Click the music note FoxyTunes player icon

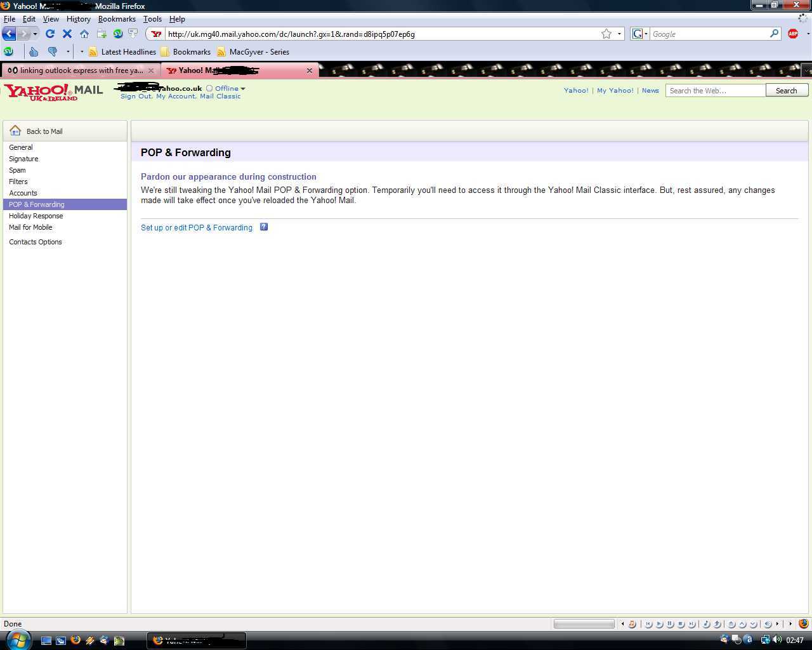click(x=632, y=624)
